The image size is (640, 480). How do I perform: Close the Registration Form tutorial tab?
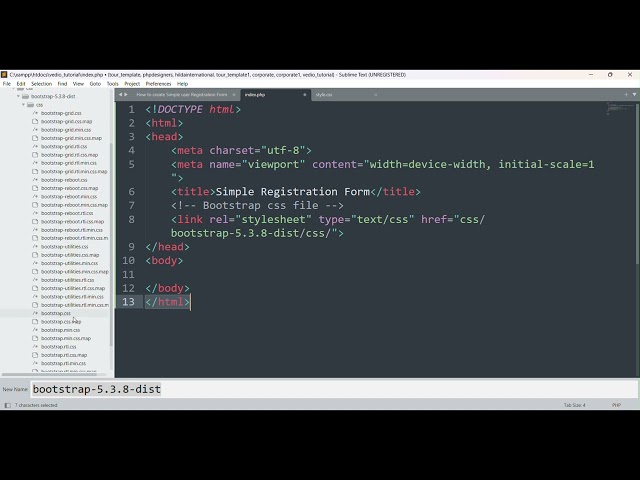tap(234, 95)
